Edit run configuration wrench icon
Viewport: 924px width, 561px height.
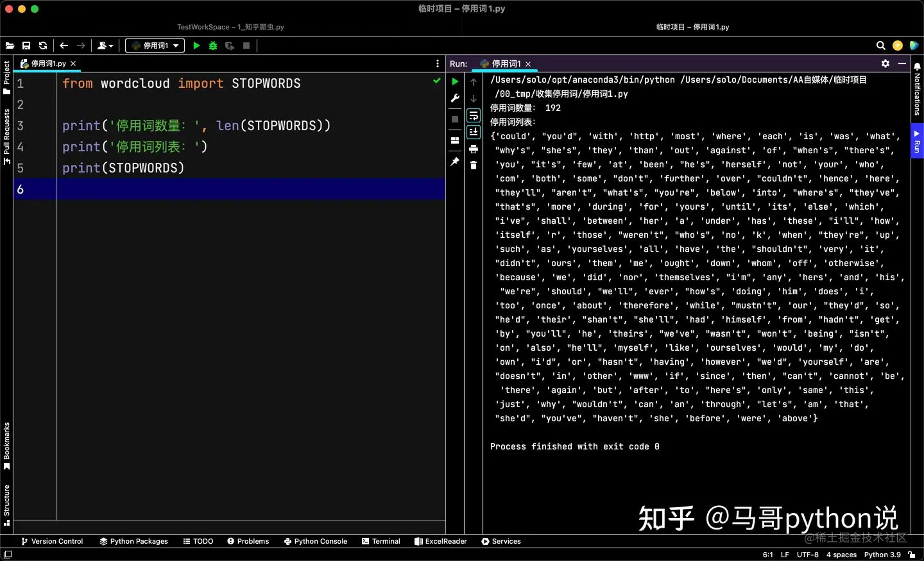pos(455,98)
